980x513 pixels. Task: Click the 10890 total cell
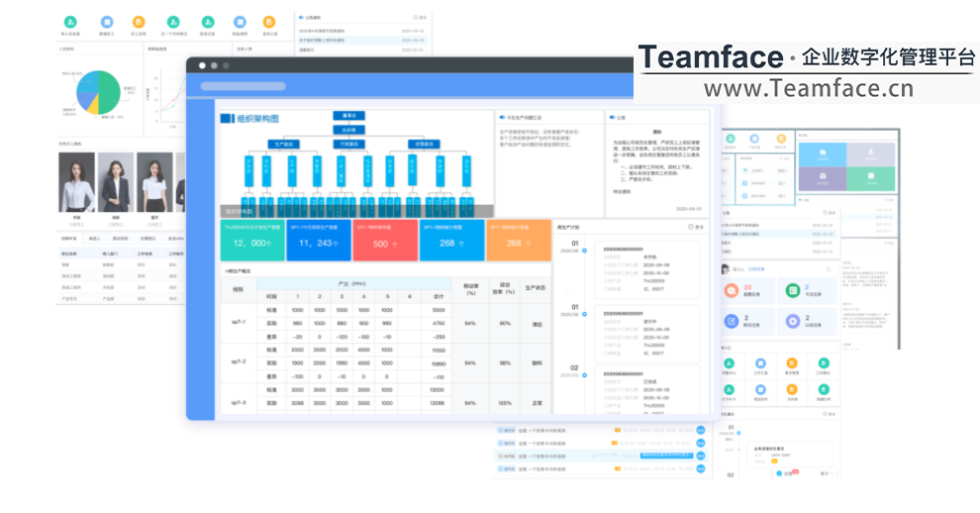pos(439,363)
